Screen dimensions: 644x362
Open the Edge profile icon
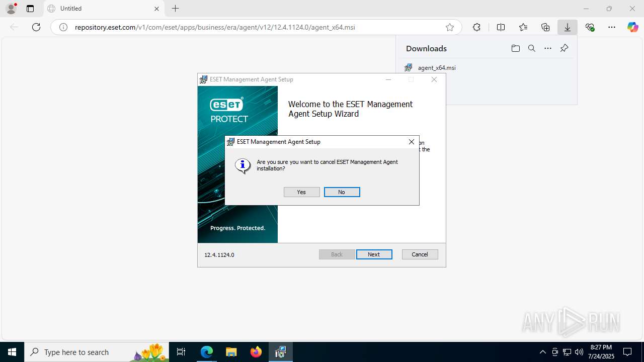[x=11, y=9]
